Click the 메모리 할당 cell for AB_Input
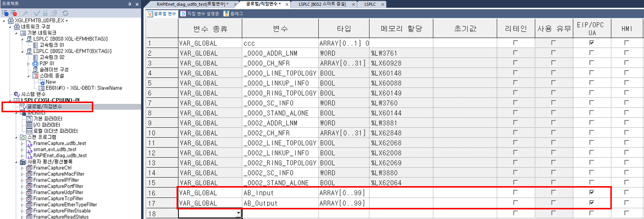 [x=401, y=193]
